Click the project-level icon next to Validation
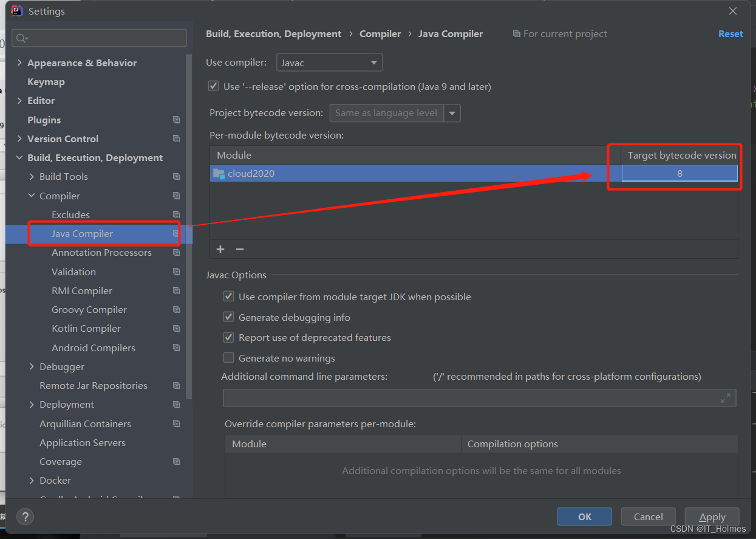 coord(176,272)
